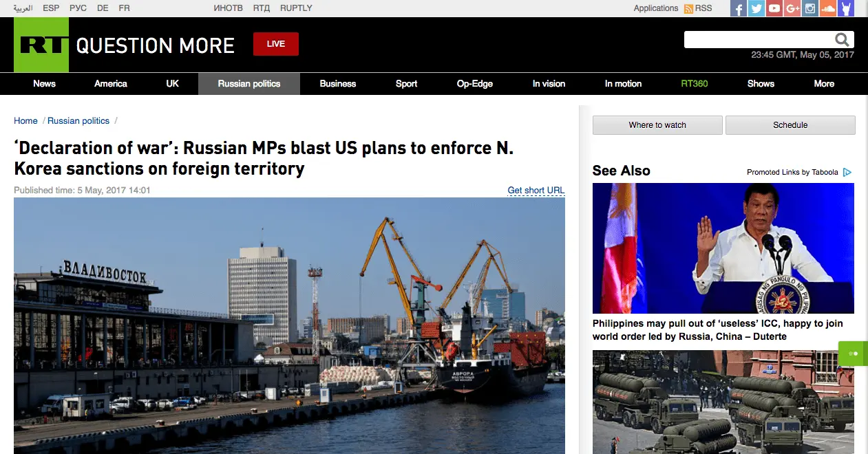Open the Op-Edge section
The image size is (868, 454).
(475, 84)
